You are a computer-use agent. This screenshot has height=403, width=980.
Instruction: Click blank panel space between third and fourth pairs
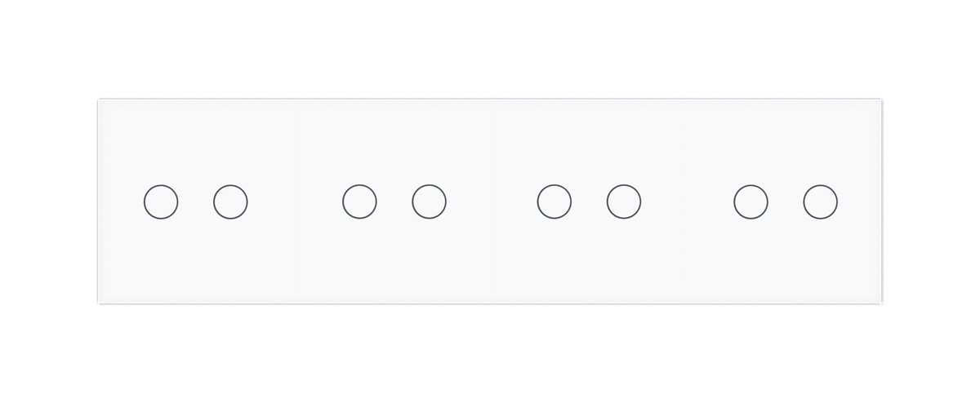click(687, 201)
